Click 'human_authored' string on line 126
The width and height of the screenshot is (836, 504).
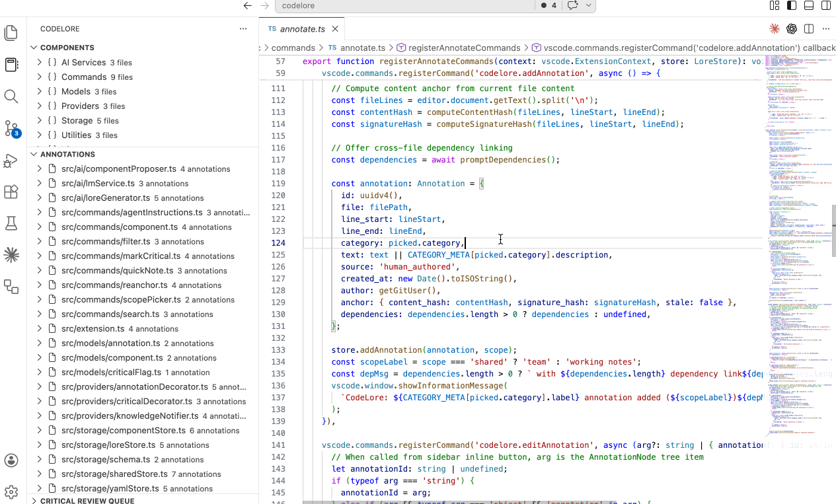(x=419, y=267)
